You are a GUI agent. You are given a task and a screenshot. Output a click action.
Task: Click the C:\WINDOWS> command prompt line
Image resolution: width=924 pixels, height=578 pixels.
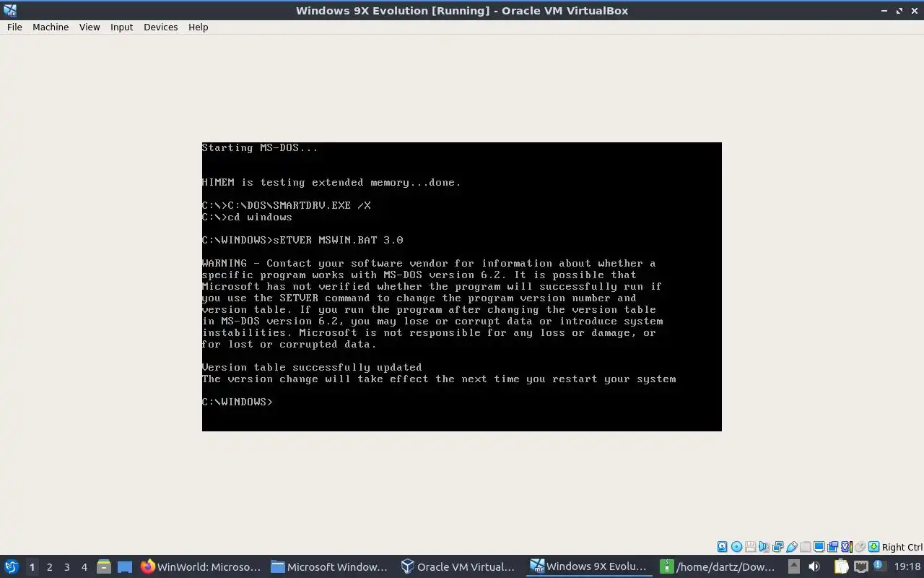[237, 402]
